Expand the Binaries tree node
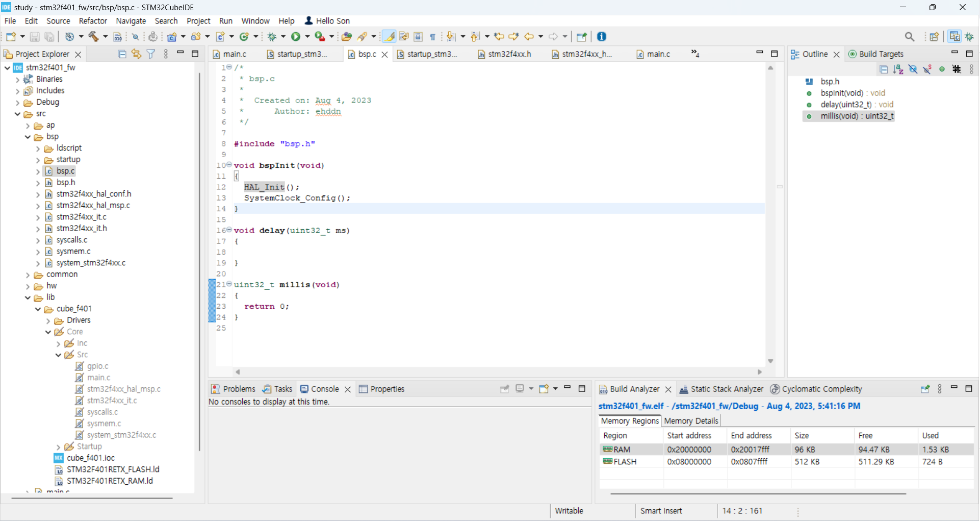Image resolution: width=980 pixels, height=521 pixels. 17,80
